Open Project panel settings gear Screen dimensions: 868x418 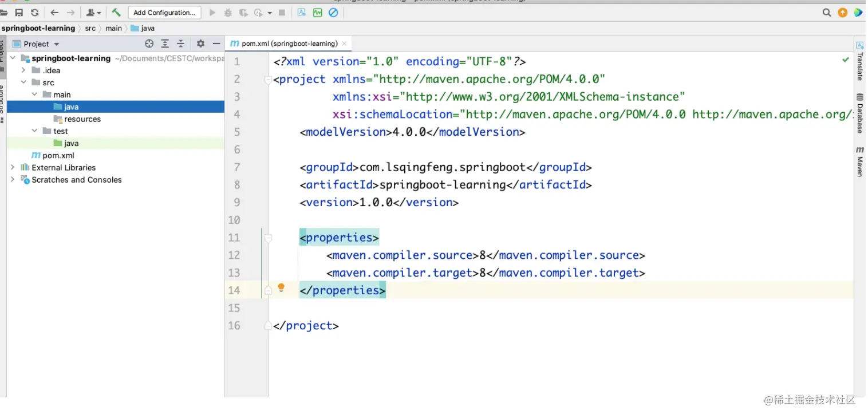(x=200, y=44)
